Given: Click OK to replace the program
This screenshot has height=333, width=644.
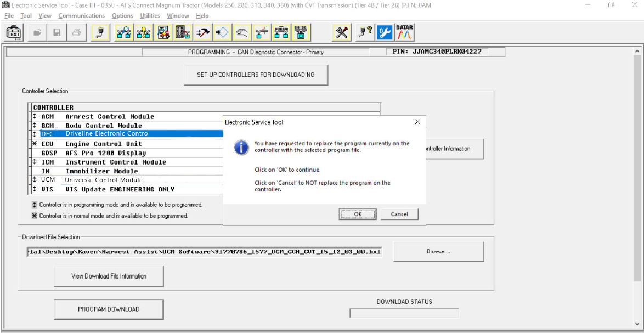Looking at the screenshot, I should [358, 214].
